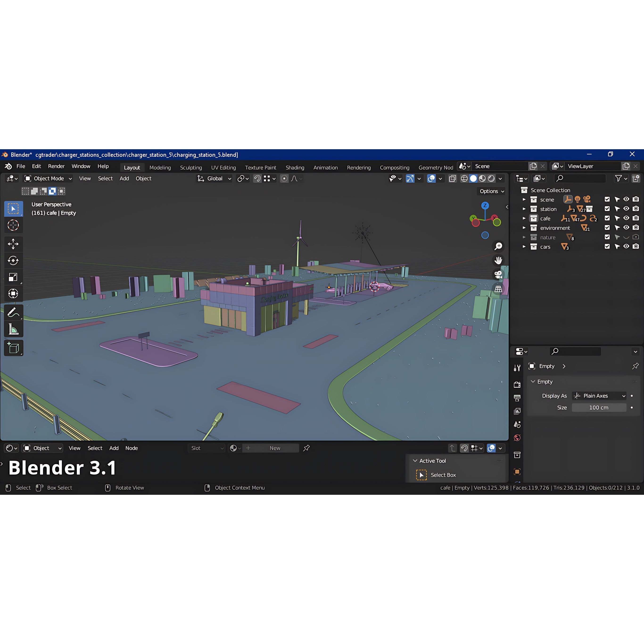Click the Options button in viewport

pyautogui.click(x=492, y=191)
